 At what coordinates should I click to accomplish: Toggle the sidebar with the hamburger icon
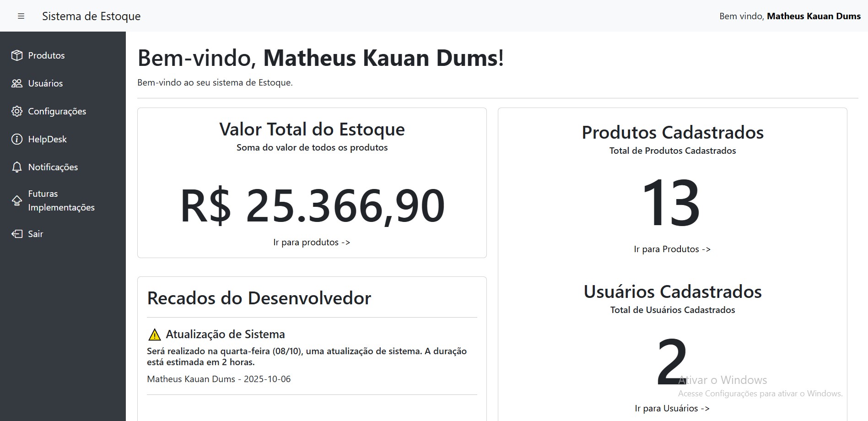point(21,16)
